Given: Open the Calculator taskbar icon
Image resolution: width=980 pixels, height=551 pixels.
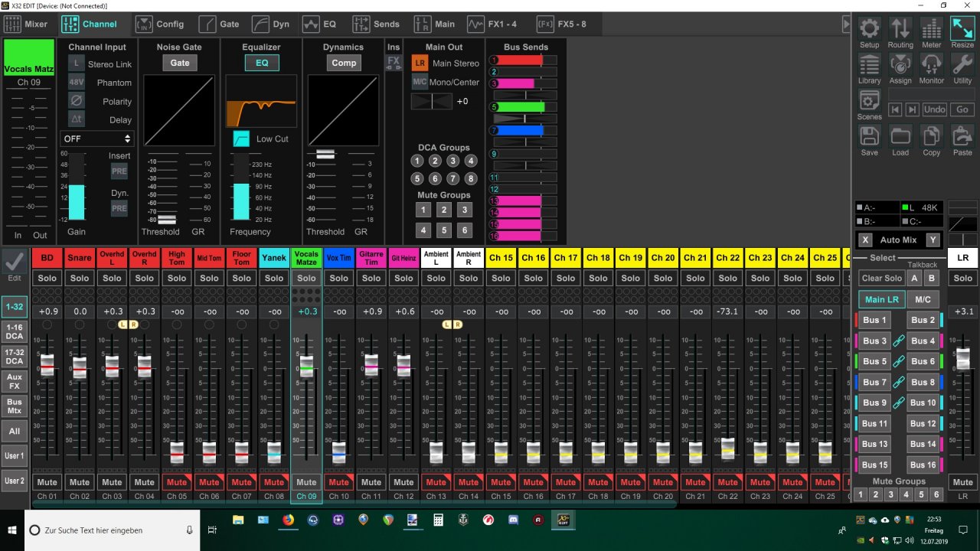Looking at the screenshot, I should coord(438,520).
